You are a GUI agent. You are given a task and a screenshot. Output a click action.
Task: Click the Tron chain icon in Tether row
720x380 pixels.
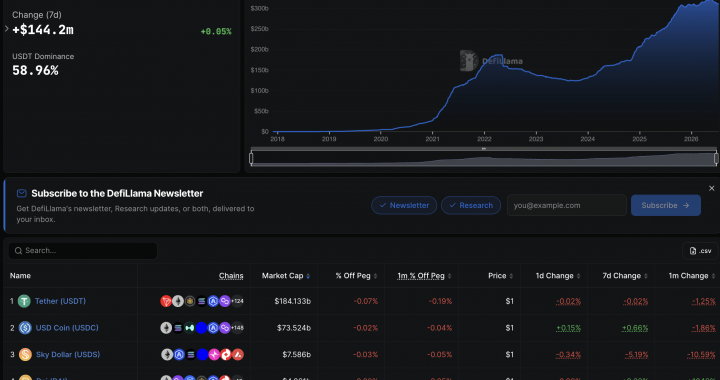(x=166, y=301)
